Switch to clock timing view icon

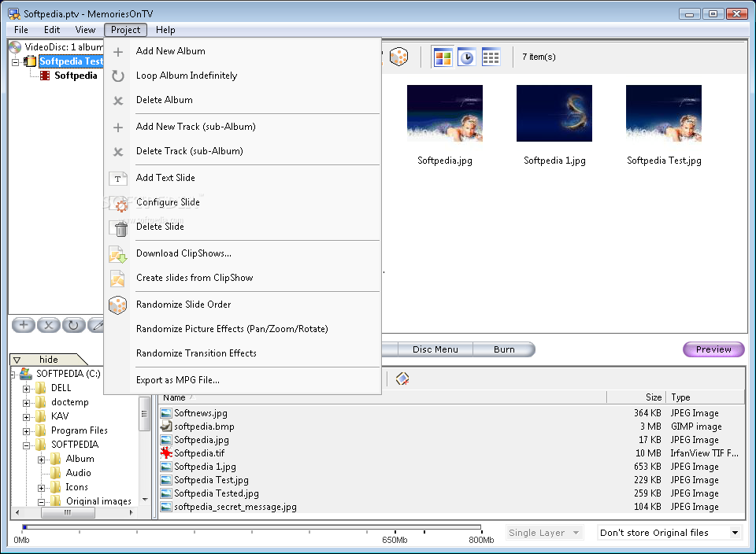tap(466, 57)
